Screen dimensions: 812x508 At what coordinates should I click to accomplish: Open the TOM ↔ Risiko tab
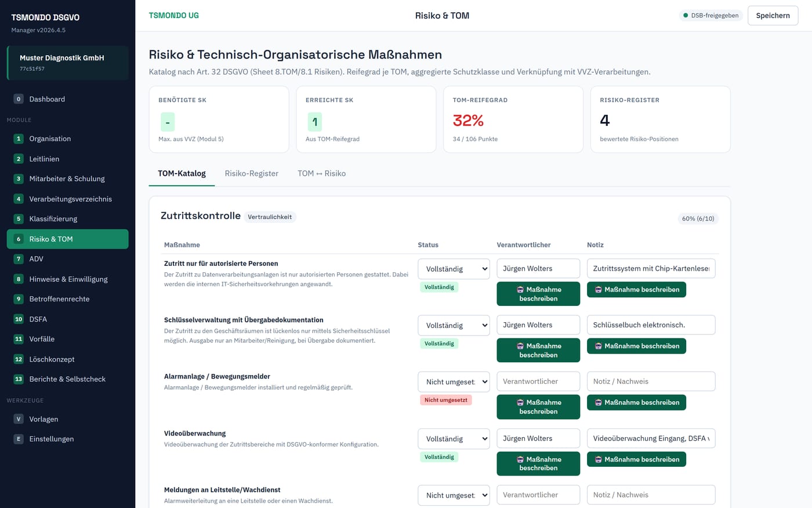point(321,174)
